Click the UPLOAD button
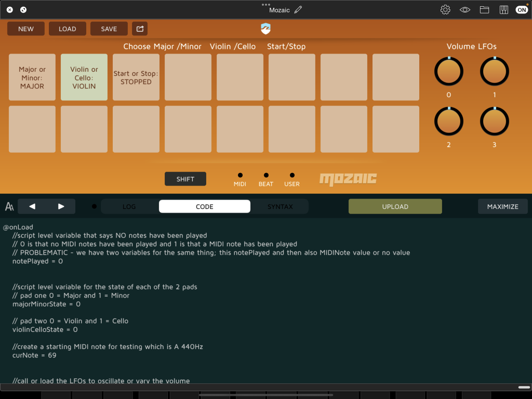The height and width of the screenshot is (399, 532). coord(395,206)
